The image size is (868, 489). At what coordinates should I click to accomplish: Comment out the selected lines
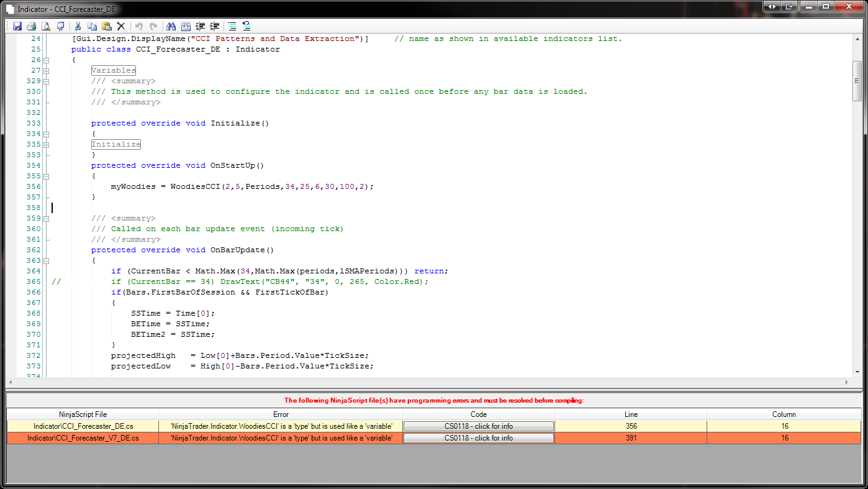232,26
